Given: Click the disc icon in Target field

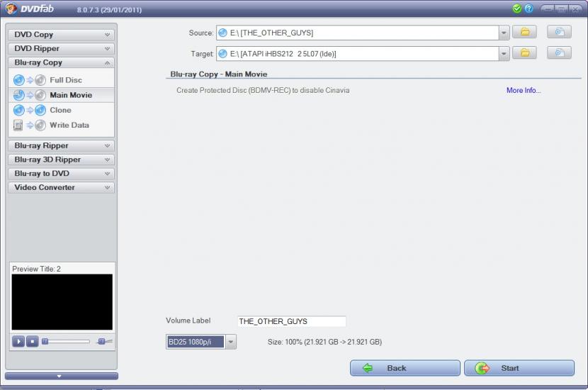Looking at the screenshot, I should coord(222,54).
